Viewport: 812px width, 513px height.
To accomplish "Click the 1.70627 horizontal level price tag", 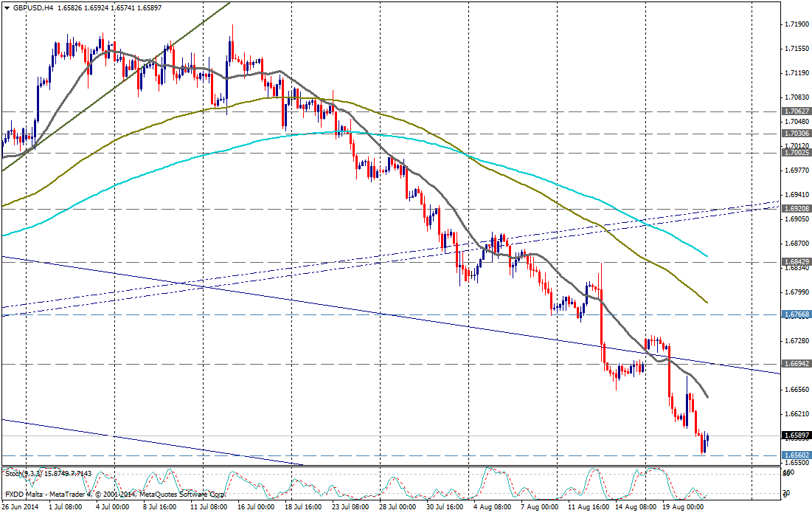I will click(797, 111).
